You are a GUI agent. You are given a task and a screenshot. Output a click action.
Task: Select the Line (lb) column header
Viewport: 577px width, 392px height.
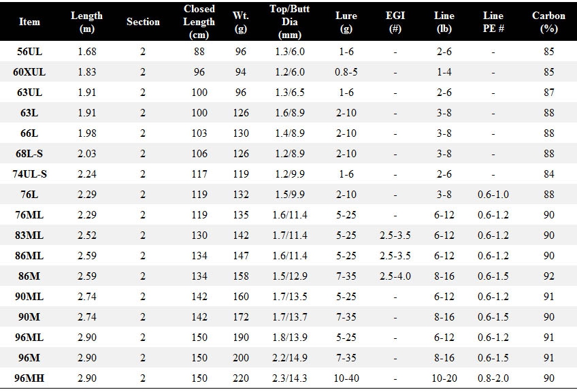click(444, 22)
